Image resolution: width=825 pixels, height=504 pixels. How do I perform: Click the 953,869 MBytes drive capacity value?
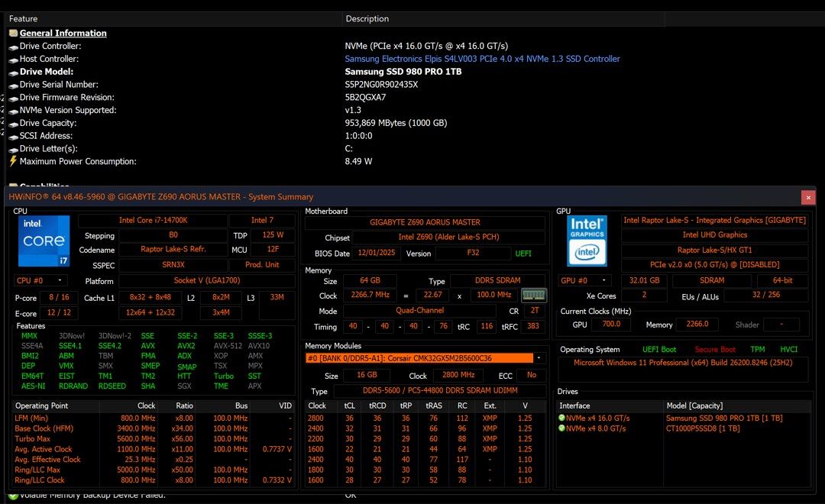tap(396, 123)
